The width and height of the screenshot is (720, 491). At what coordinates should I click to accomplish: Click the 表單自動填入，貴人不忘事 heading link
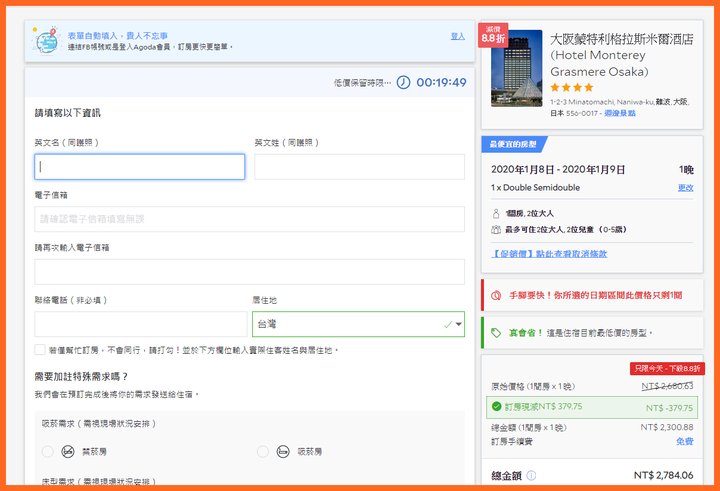pyautogui.click(x=118, y=36)
